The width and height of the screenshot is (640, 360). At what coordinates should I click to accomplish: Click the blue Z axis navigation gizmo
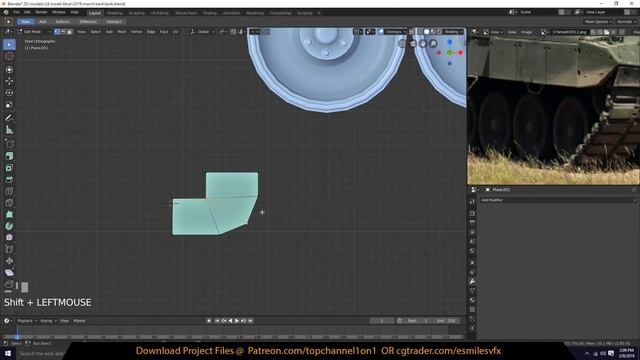coord(449,42)
